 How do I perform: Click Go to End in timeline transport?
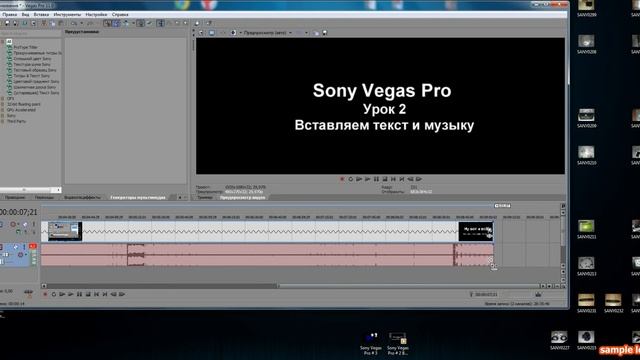tap(105, 294)
